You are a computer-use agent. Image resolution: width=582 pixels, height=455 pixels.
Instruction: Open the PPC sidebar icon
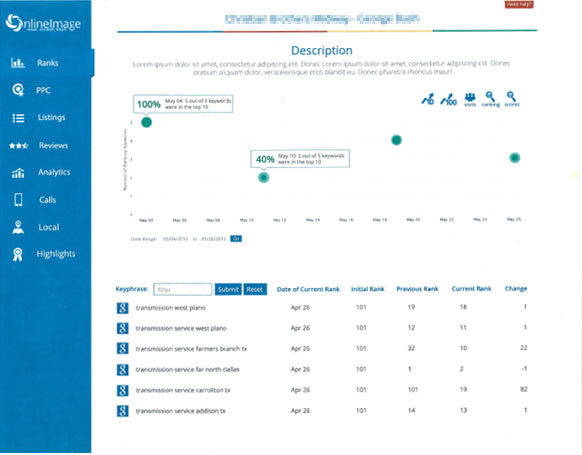(18, 90)
